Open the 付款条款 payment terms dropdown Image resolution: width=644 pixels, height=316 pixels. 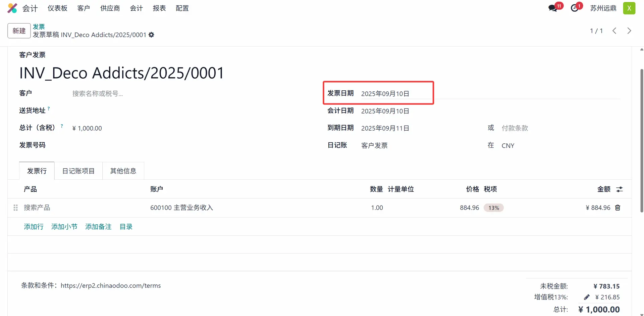click(x=537, y=128)
